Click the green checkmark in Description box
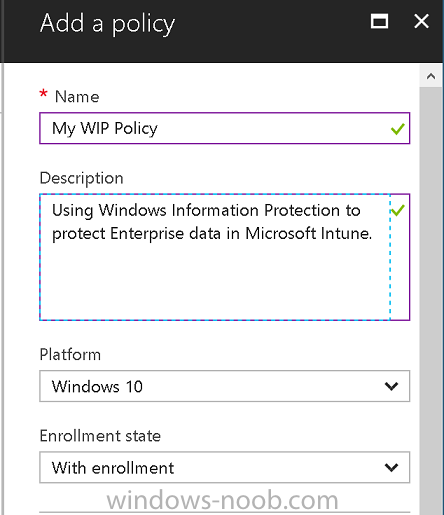444x515 pixels. pyautogui.click(x=398, y=210)
